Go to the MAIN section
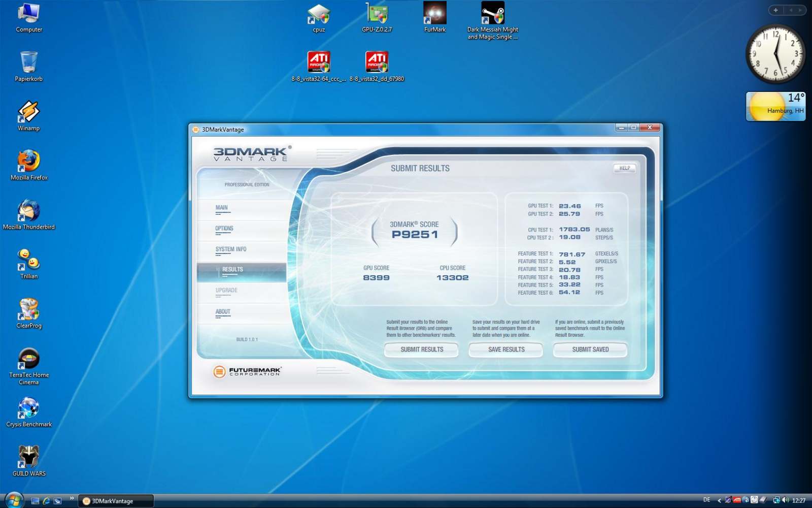The image size is (812, 508). pyautogui.click(x=222, y=208)
